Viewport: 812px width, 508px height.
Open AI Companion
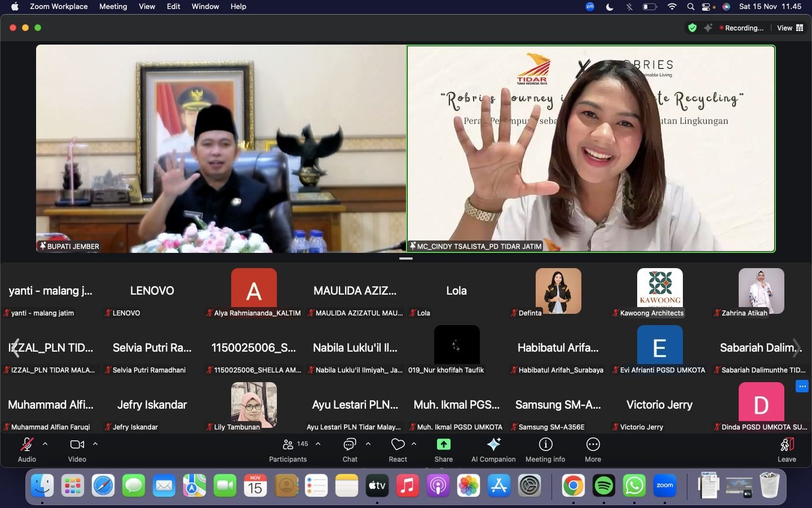click(x=493, y=450)
